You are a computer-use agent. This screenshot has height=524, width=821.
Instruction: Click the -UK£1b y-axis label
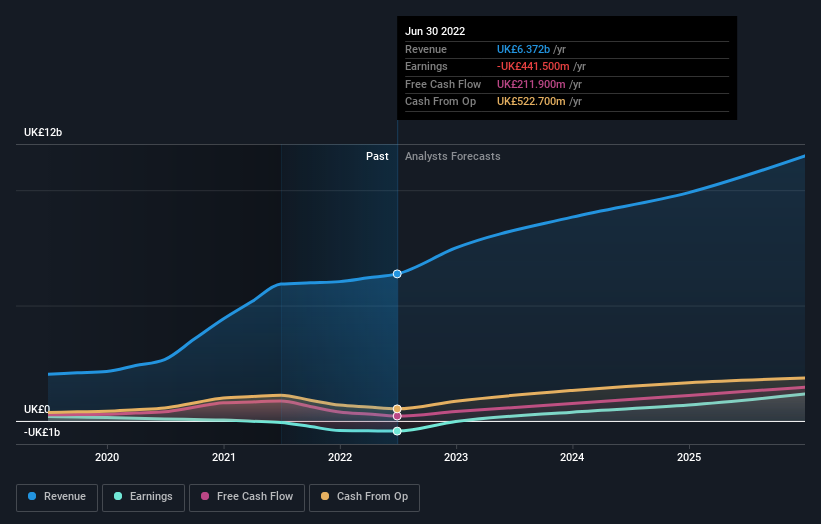tap(42, 432)
